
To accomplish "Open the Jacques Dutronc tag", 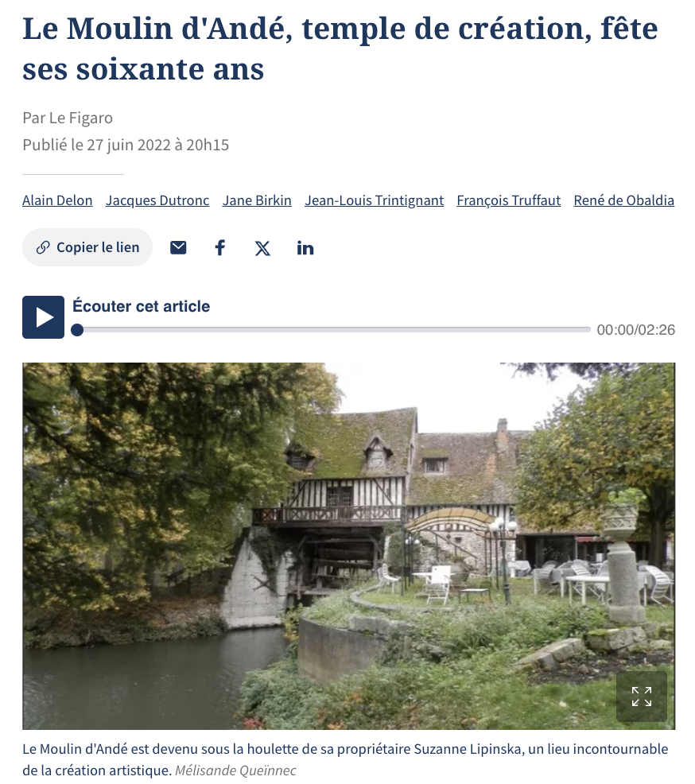I will tap(157, 200).
